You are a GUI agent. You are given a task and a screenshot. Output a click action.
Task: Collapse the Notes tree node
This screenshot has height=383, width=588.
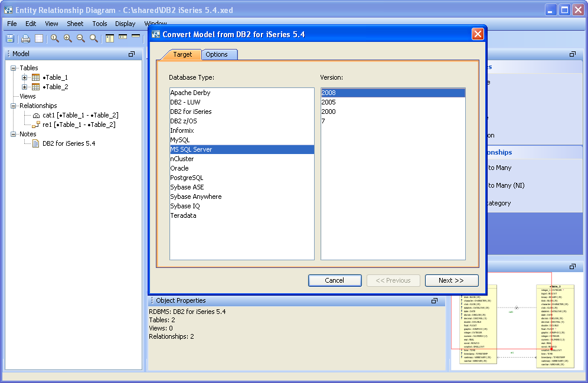pyautogui.click(x=14, y=134)
